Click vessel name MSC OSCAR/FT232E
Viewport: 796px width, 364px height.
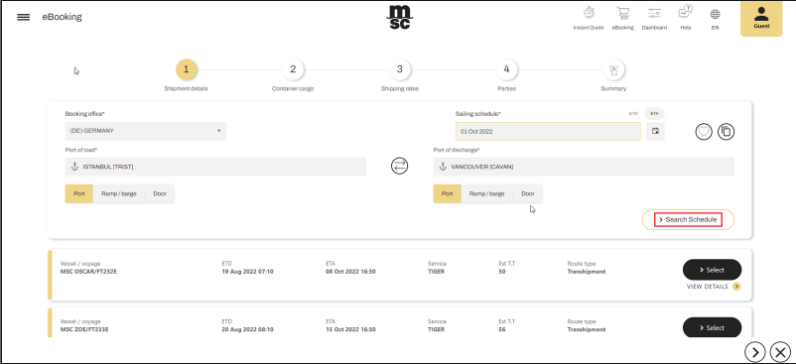88,272
